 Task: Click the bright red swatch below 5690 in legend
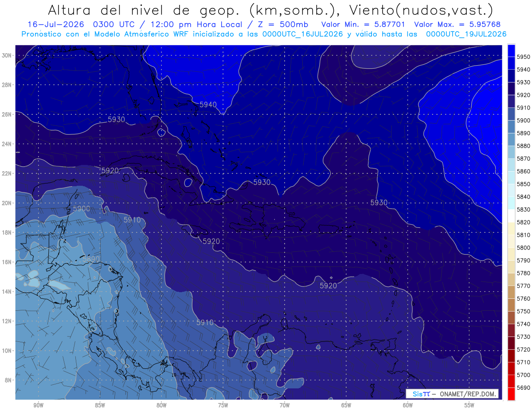point(511,394)
